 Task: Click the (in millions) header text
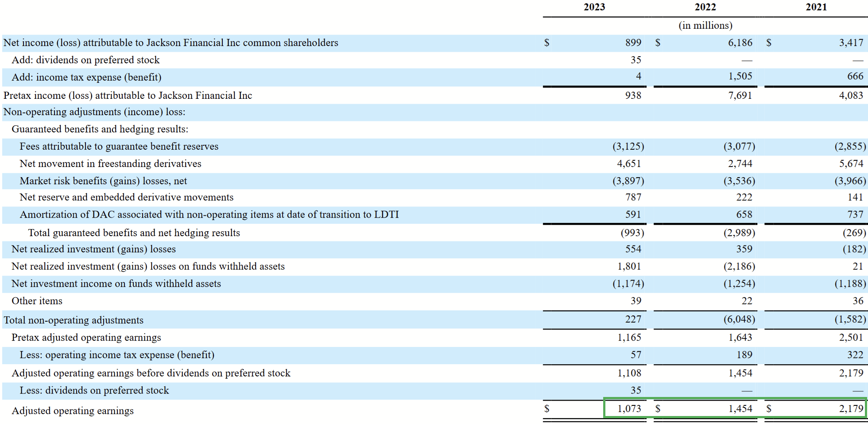pyautogui.click(x=705, y=25)
